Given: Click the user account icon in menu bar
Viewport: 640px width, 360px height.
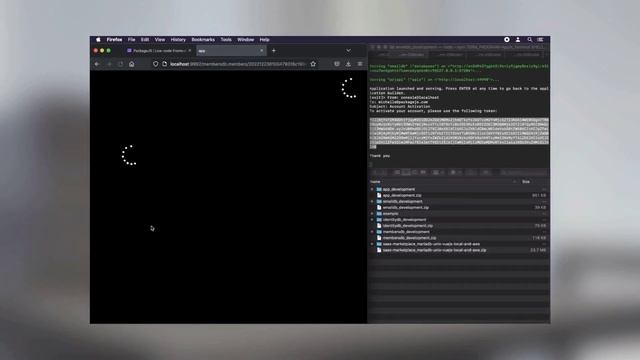Looking at the screenshot, I should pyautogui.click(x=518, y=40).
